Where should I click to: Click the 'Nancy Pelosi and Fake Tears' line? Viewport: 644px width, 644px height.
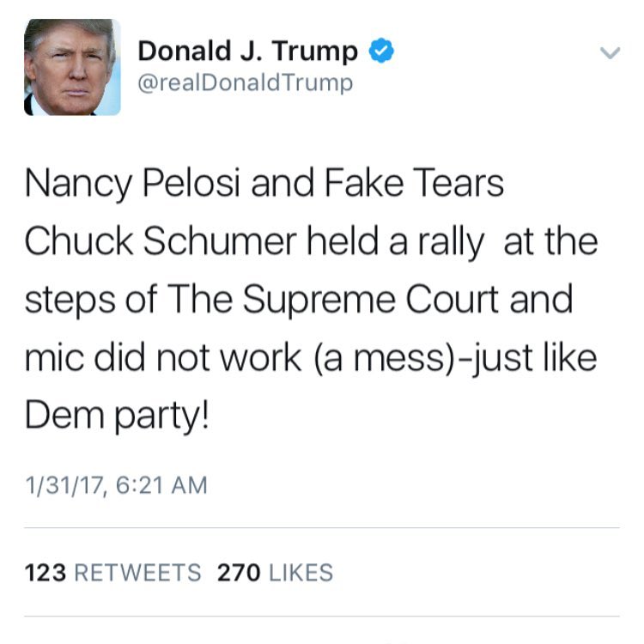[x=264, y=184]
